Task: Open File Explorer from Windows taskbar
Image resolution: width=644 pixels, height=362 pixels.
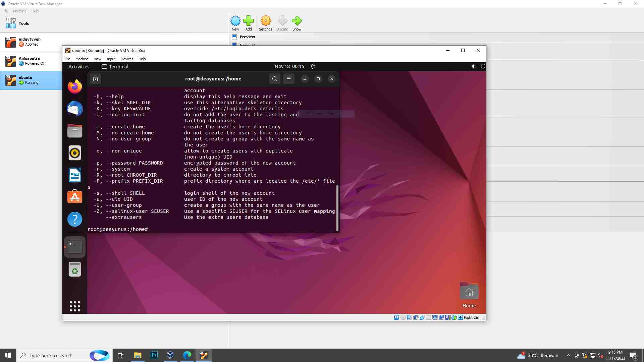Action: (138, 355)
